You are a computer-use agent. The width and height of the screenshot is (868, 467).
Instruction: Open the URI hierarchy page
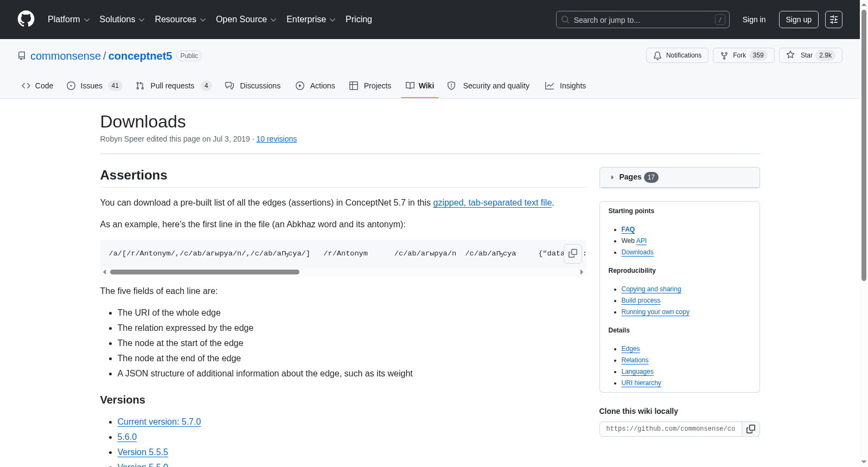coord(641,383)
